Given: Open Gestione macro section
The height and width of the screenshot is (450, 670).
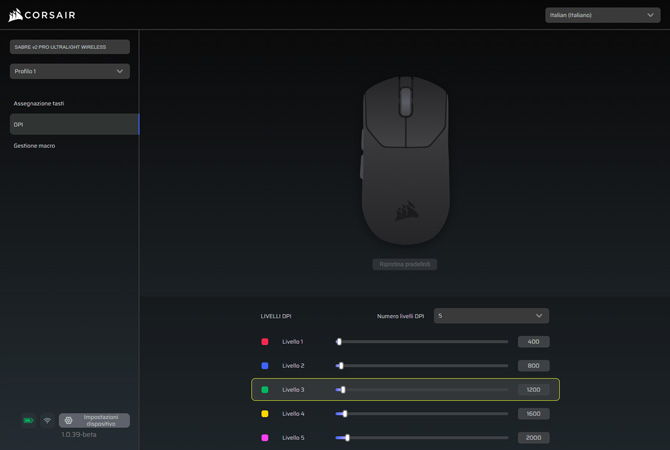Looking at the screenshot, I should 34,146.
